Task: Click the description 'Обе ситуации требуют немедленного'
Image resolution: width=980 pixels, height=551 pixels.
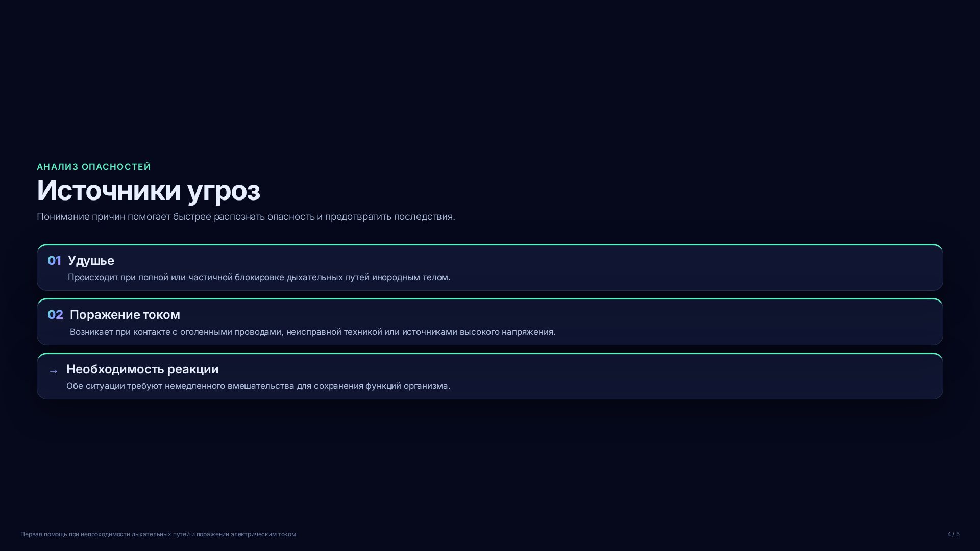Action: pyautogui.click(x=258, y=386)
